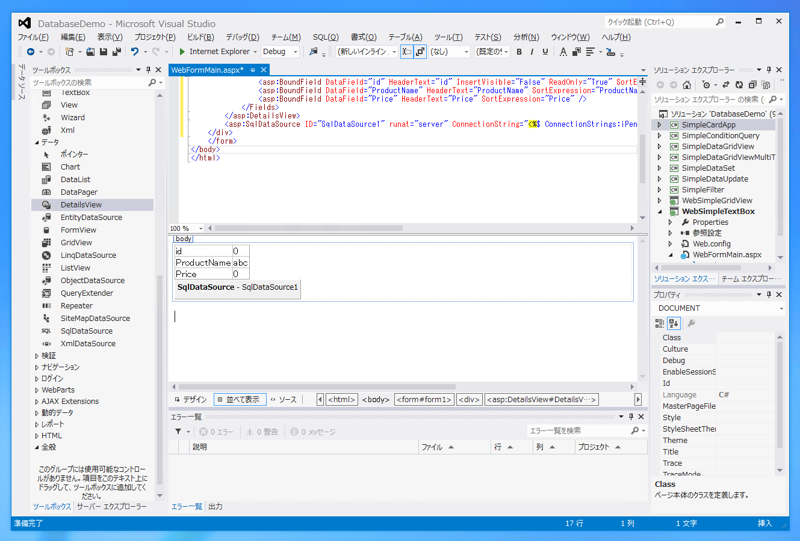Select 並べて表示 split view button
Screen dimensions: 800x541
coord(240,400)
